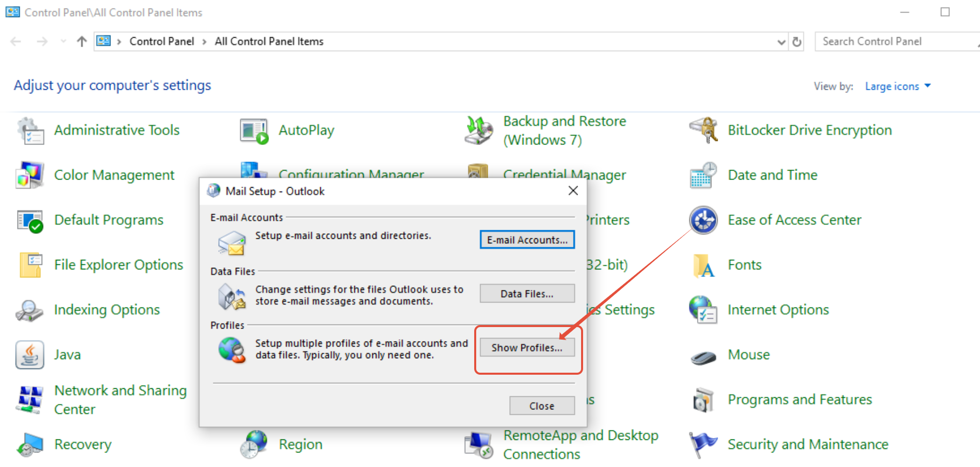980x467 pixels.
Task: Open the Indexing Options icon
Action: click(x=29, y=310)
